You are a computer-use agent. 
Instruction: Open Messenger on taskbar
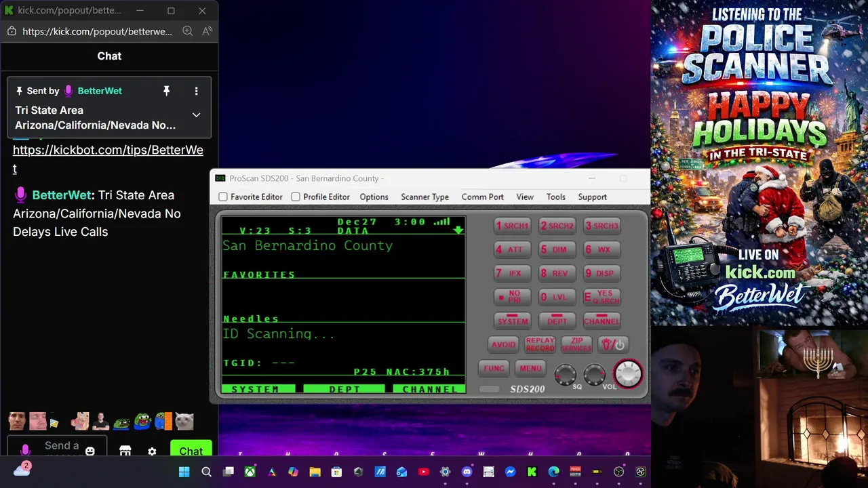(510, 472)
